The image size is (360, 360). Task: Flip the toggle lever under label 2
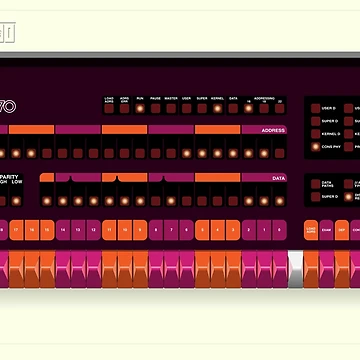point(249,269)
